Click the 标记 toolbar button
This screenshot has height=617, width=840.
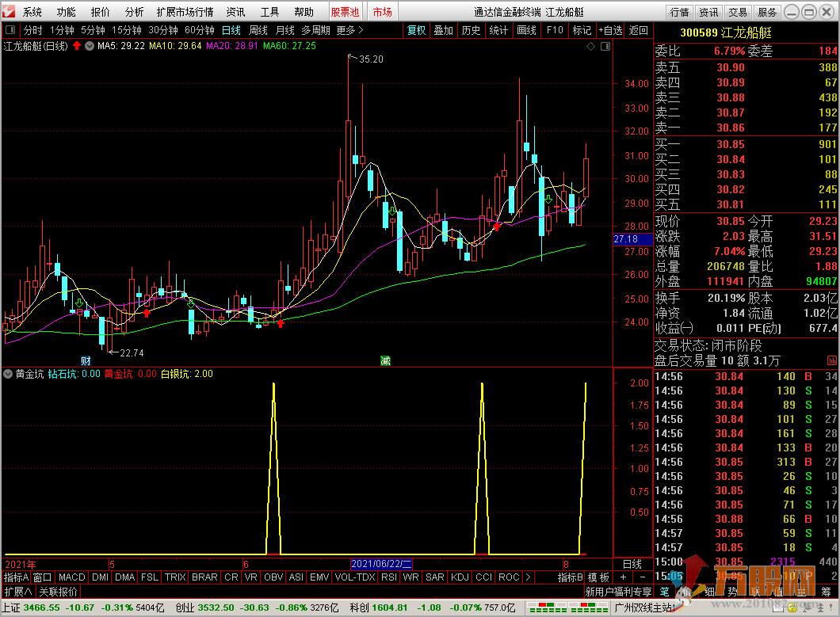point(582,30)
